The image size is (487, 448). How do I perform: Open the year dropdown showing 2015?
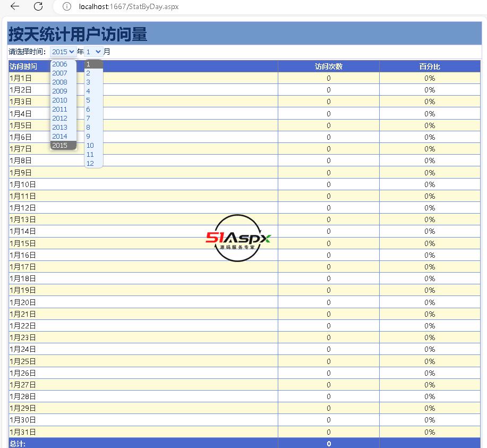point(63,52)
